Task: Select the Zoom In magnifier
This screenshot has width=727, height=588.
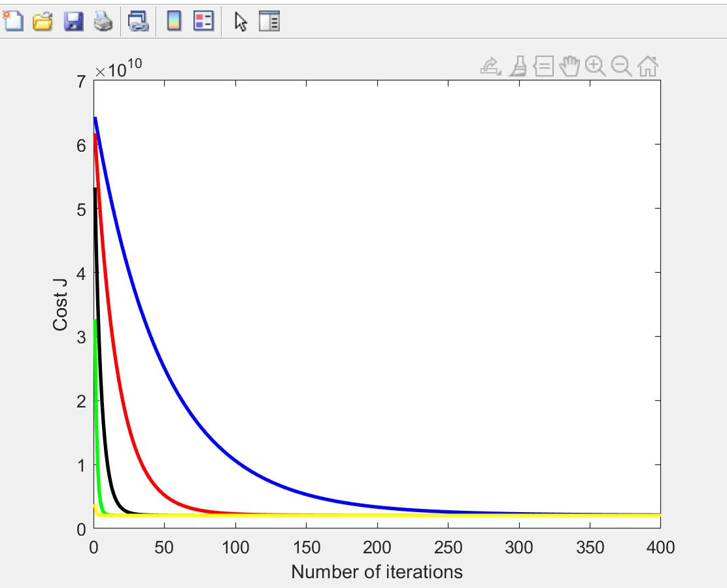Action: pyautogui.click(x=596, y=65)
